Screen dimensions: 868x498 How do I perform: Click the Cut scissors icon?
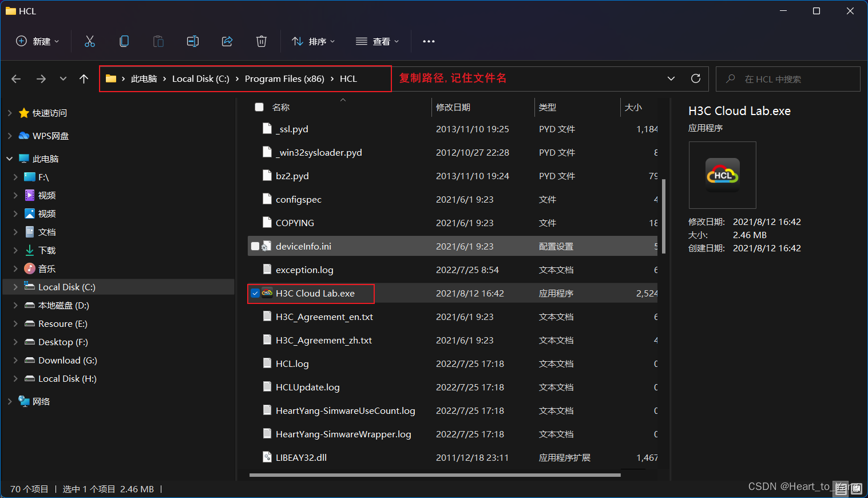tap(90, 41)
